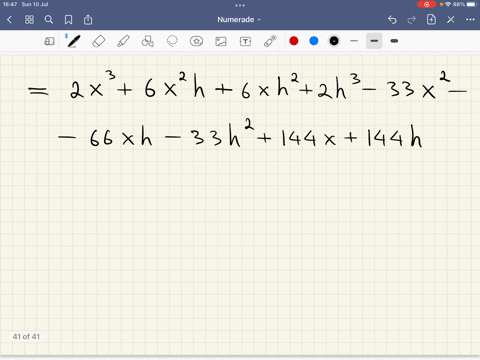Close editing with the X icon
Viewport: 480px width, 360px height.
coord(451,20)
